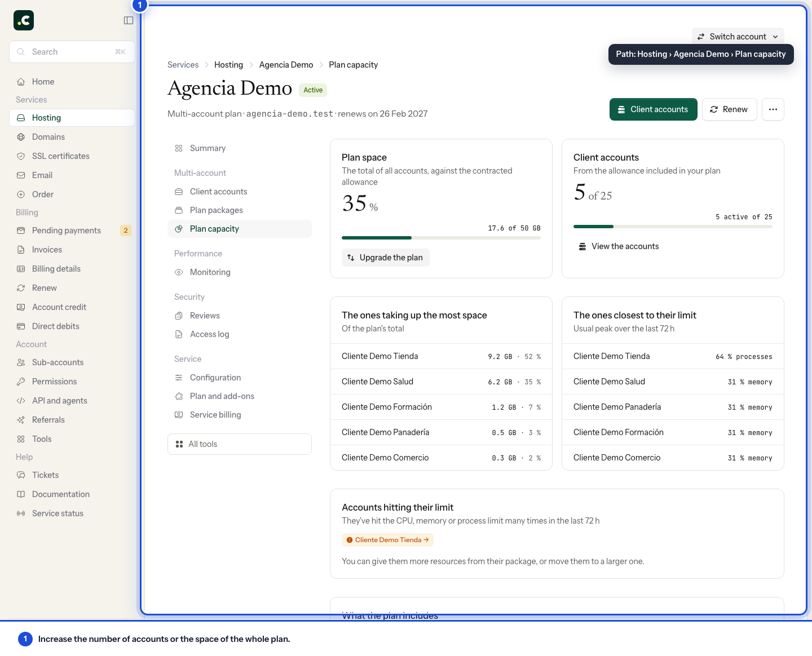
Task: Open the app logo home icon
Action: pyautogui.click(x=24, y=20)
